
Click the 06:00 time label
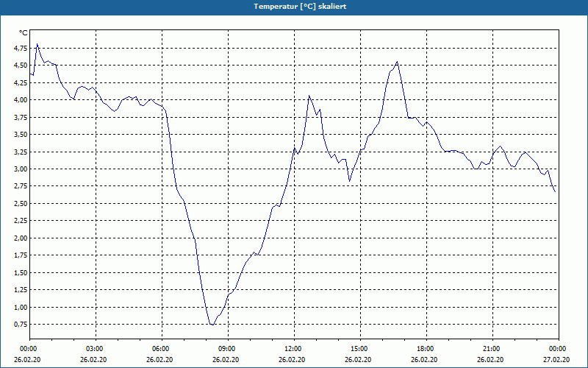(x=162, y=349)
